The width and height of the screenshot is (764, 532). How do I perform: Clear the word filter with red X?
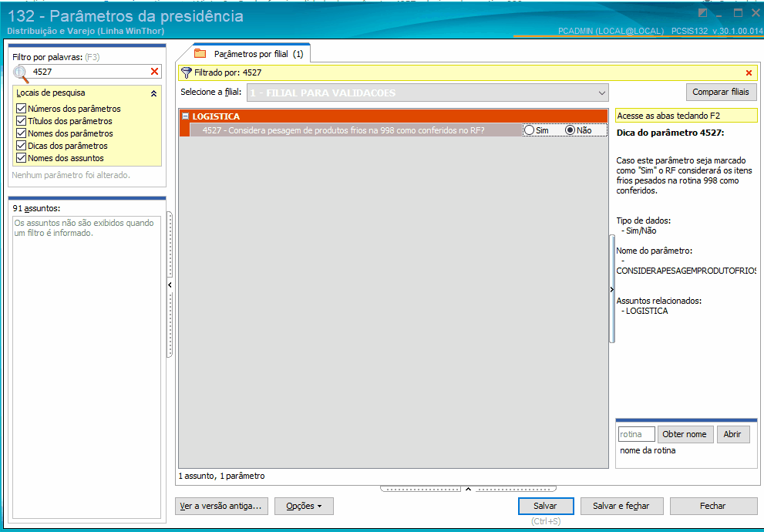coord(154,72)
